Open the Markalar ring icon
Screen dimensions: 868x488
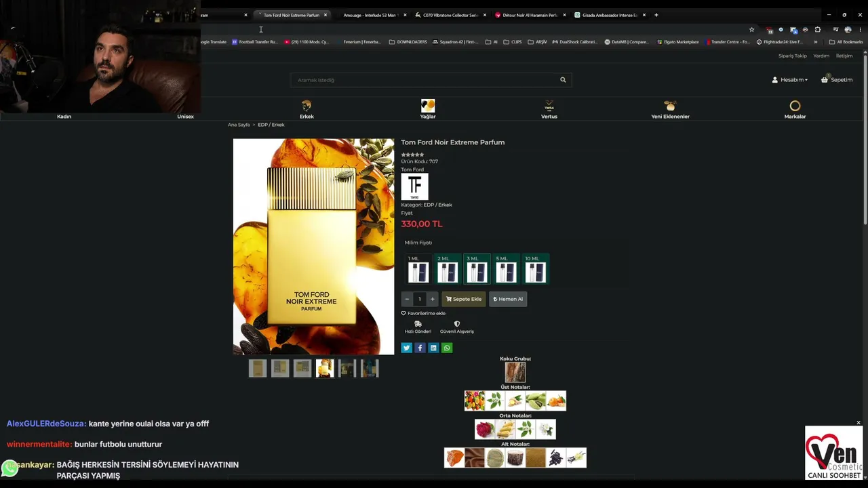(795, 106)
